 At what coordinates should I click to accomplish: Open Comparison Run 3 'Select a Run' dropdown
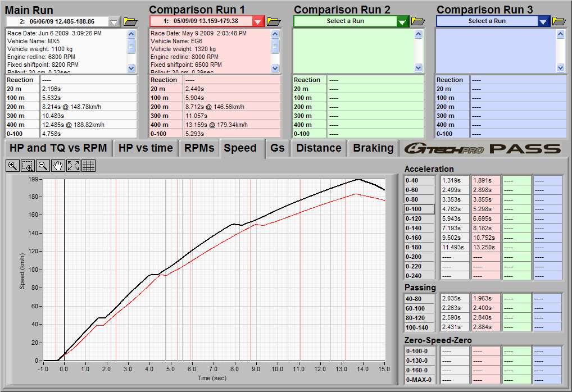(x=543, y=22)
